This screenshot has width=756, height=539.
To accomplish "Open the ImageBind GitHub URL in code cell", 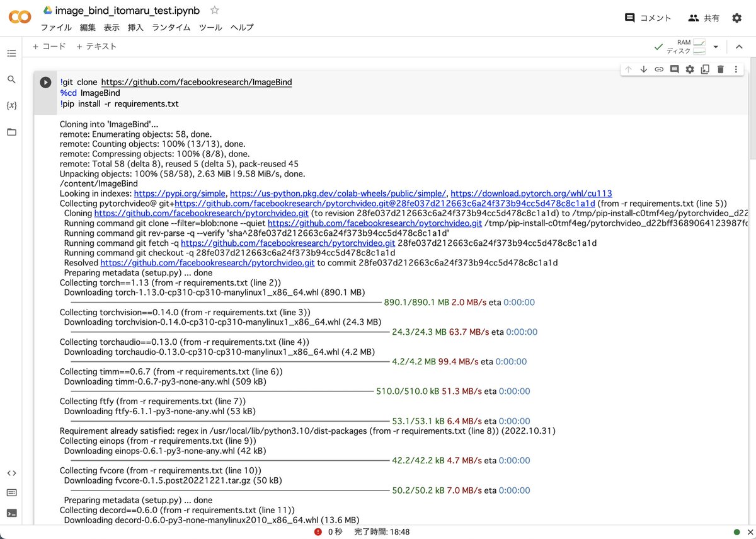I will (x=197, y=83).
